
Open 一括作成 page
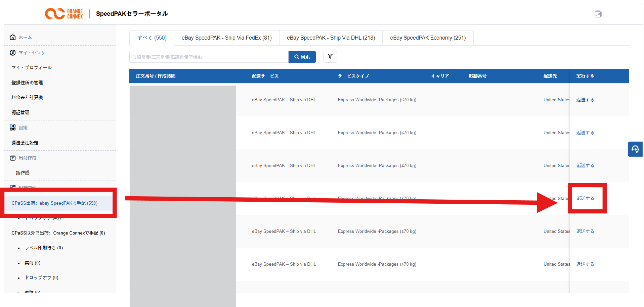pos(20,173)
